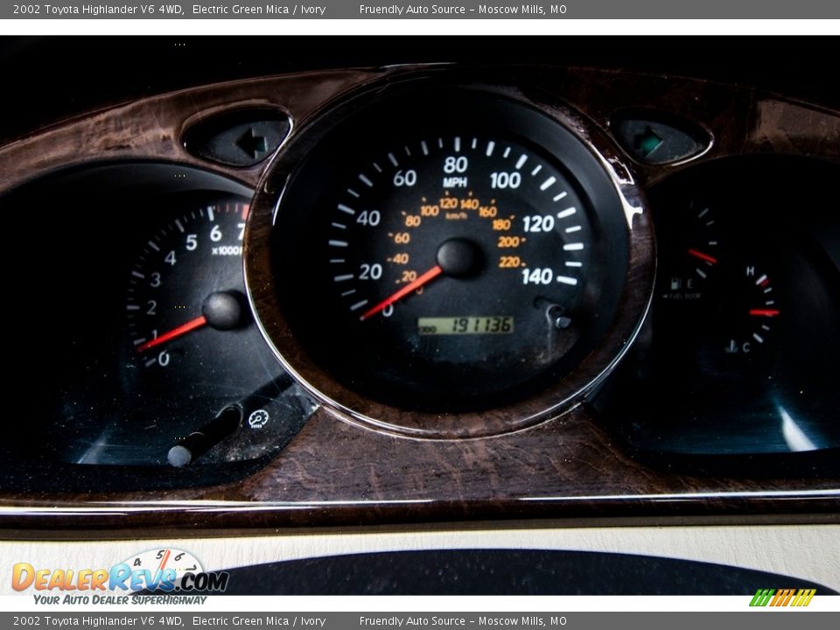The width and height of the screenshot is (840, 630).
Task: Click the 5 on the tachometer
Action: coord(192,242)
